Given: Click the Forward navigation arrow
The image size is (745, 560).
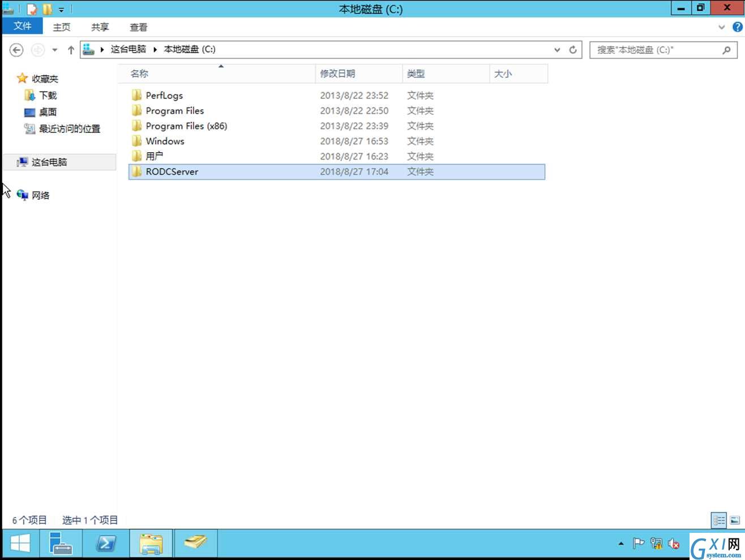Looking at the screenshot, I should [37, 50].
